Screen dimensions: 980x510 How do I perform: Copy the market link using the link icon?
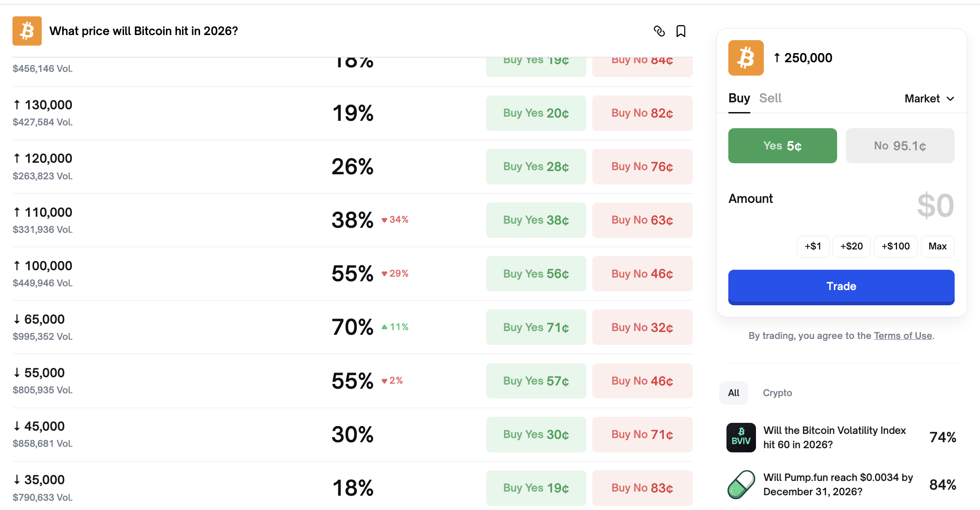click(x=659, y=31)
